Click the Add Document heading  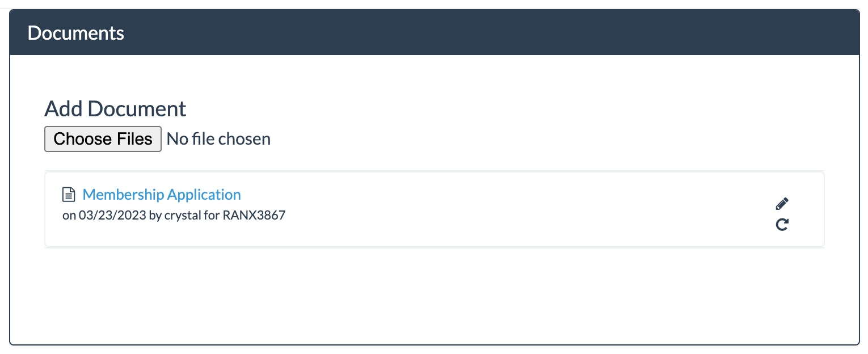click(115, 108)
